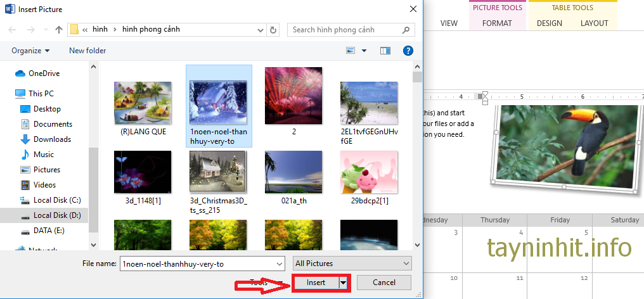Open the Insert button dropdown arrow
This screenshot has width=644, height=299.
[x=344, y=283]
